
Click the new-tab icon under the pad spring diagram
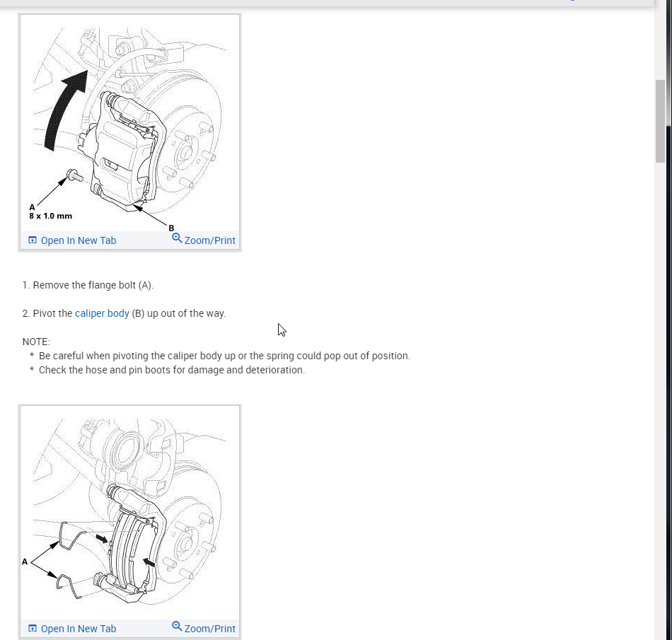33,629
